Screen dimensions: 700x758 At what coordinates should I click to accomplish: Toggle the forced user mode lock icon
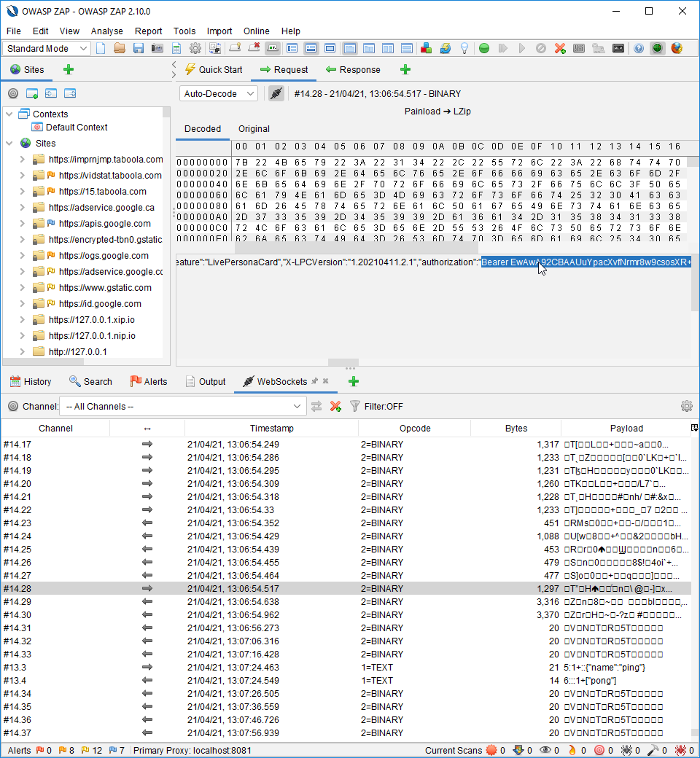pyautogui.click(x=599, y=48)
